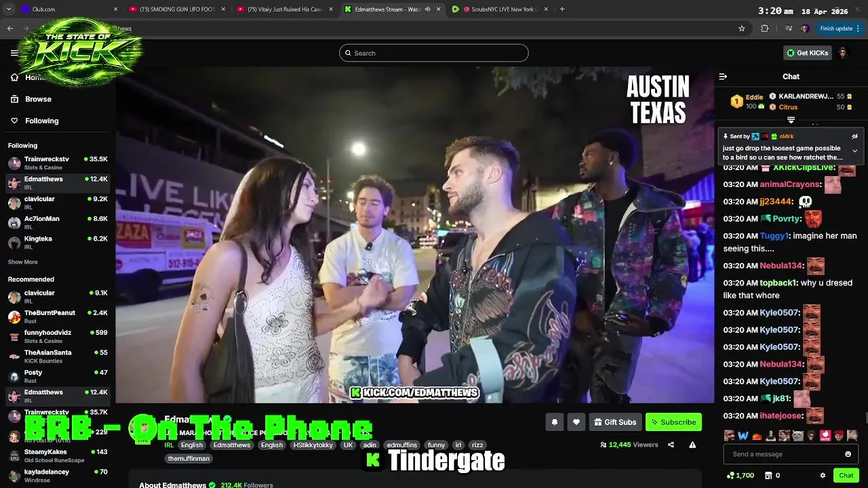Click the Get KICKs button

808,53
